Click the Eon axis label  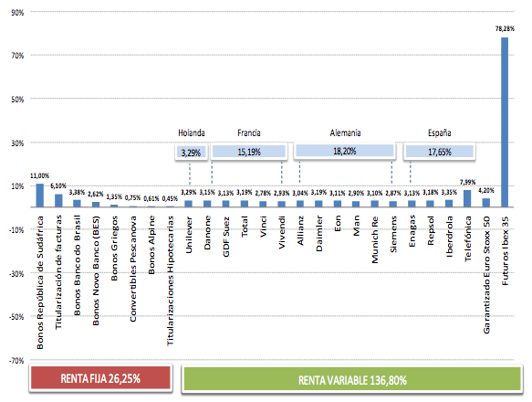click(x=338, y=224)
